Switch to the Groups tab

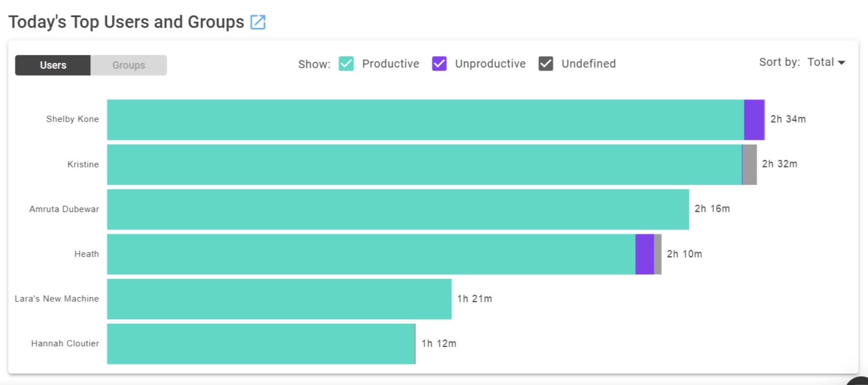[x=129, y=65]
